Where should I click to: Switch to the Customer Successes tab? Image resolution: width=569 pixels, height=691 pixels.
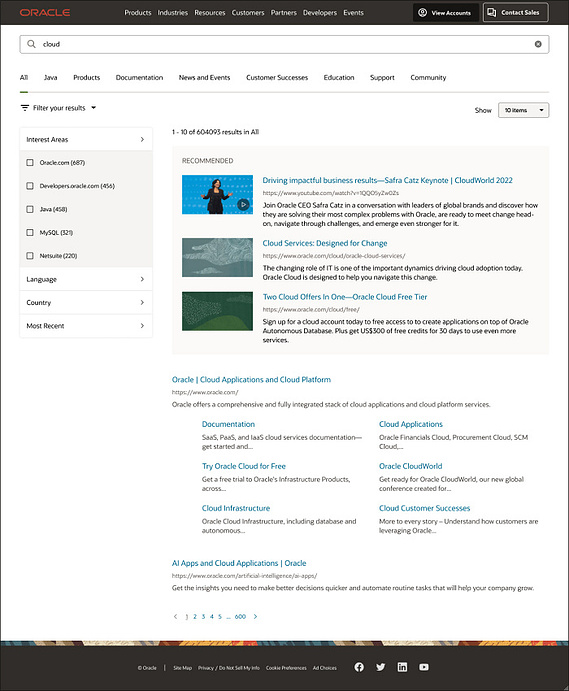coord(277,78)
